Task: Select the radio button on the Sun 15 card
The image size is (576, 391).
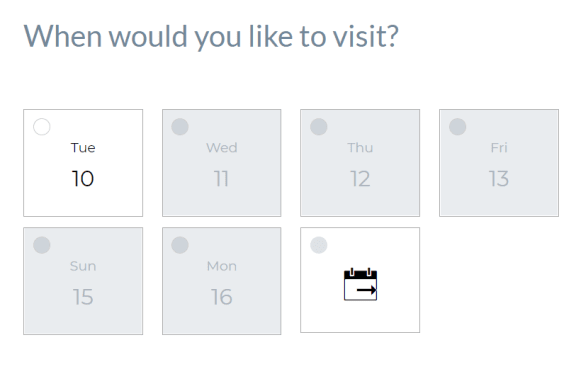Action: click(42, 245)
